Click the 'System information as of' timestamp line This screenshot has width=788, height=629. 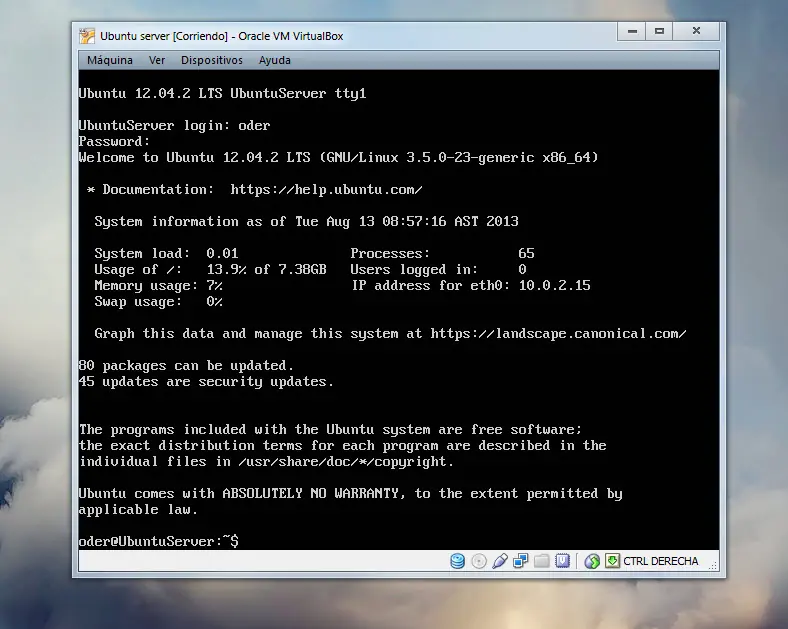point(306,222)
